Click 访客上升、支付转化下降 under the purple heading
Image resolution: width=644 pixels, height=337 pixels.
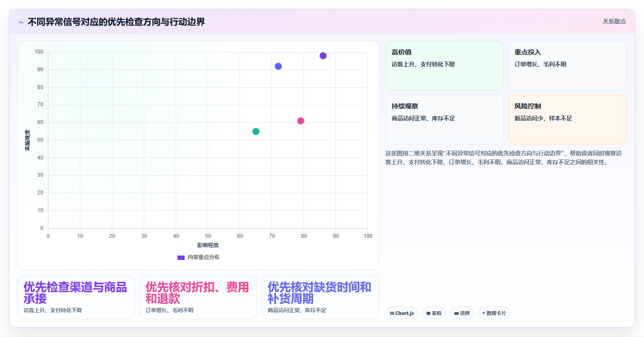click(x=53, y=310)
